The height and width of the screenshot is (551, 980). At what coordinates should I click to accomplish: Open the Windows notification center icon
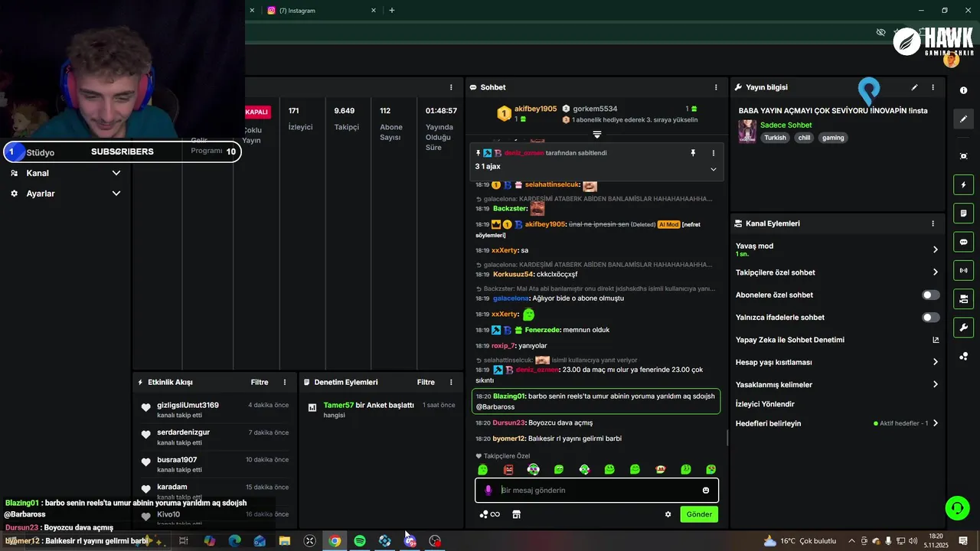pyautogui.click(x=963, y=541)
